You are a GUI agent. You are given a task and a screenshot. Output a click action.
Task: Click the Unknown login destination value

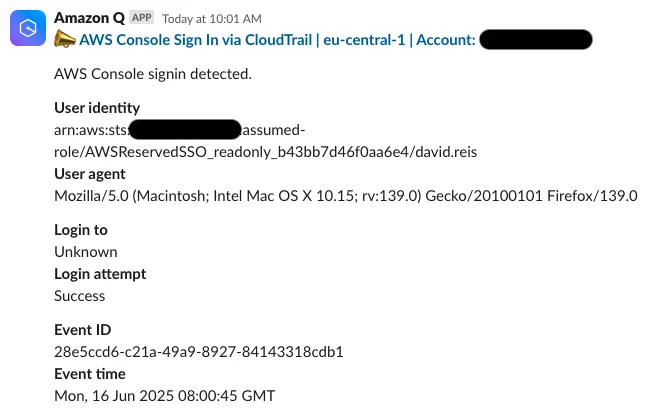point(86,252)
